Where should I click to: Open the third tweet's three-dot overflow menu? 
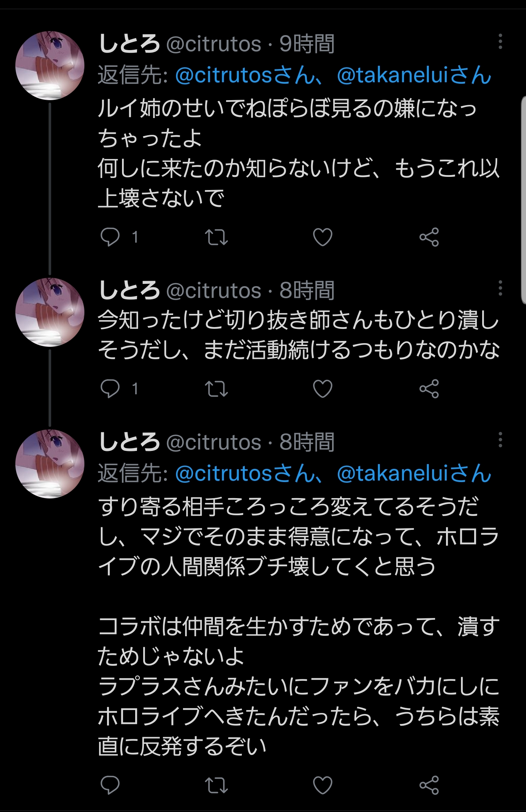pos(500,440)
